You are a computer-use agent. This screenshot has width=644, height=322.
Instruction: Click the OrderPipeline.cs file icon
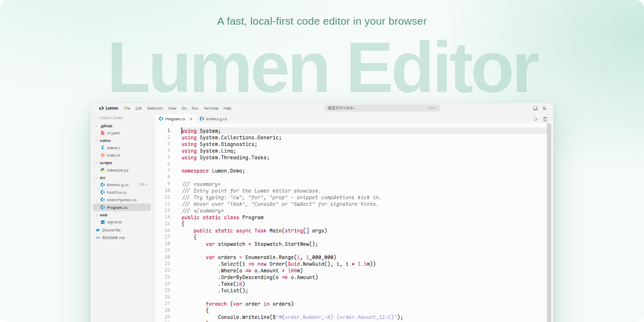point(103,200)
